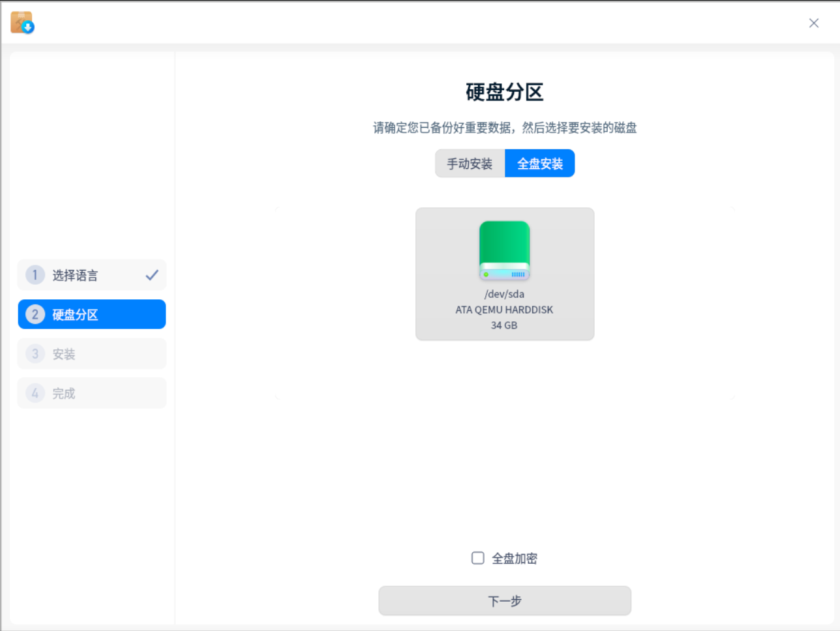Select the /dev/sda disk card
This screenshot has height=631, width=840.
point(504,274)
